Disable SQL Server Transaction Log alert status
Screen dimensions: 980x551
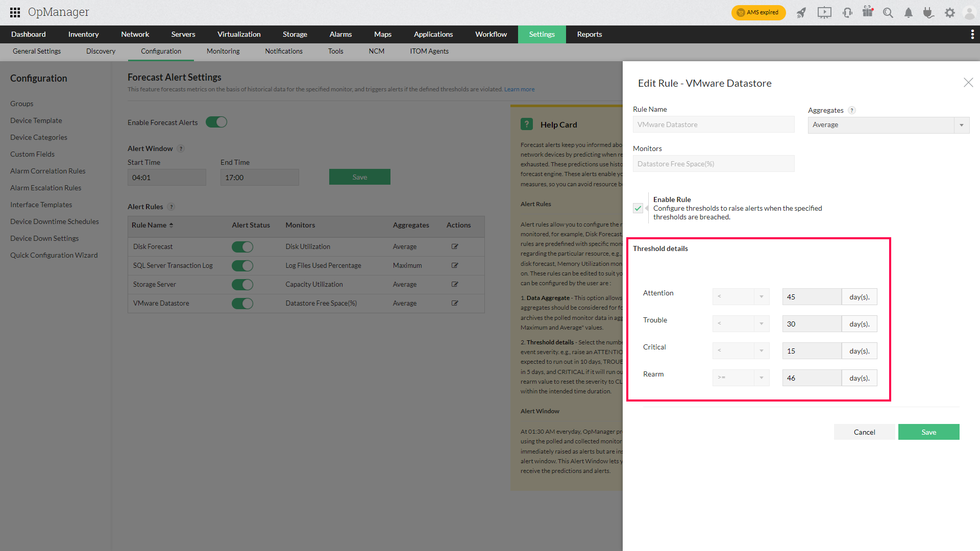tap(242, 266)
